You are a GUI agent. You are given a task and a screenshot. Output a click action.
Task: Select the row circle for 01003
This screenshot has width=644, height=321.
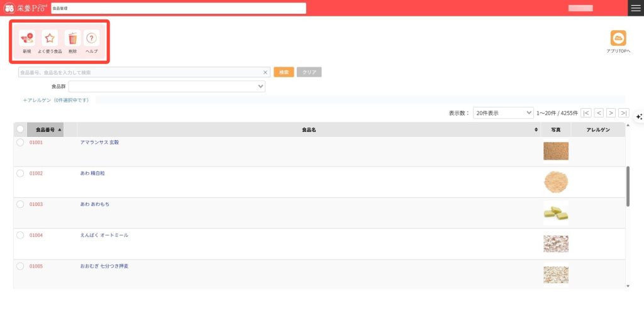(20, 204)
